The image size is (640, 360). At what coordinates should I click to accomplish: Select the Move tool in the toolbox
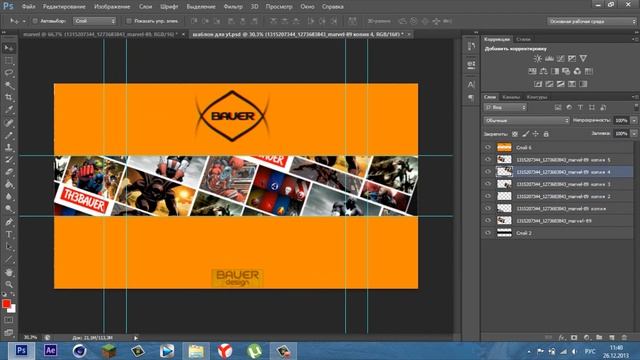click(x=9, y=48)
